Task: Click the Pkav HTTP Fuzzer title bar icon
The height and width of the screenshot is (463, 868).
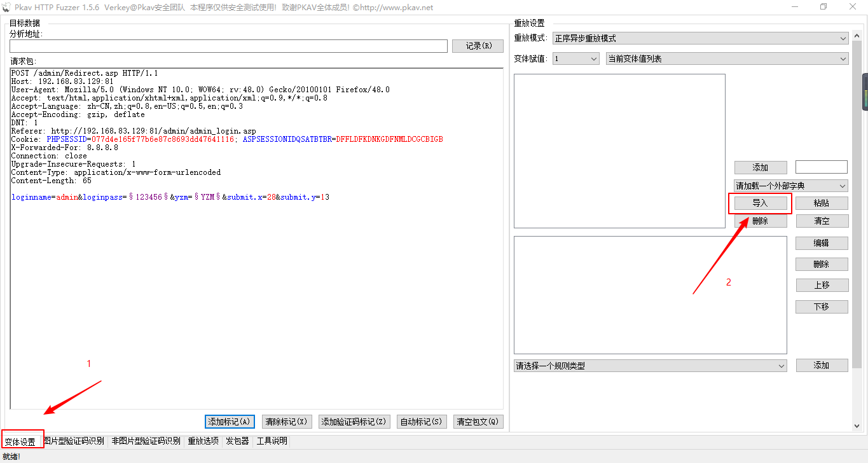Action: (x=8, y=7)
